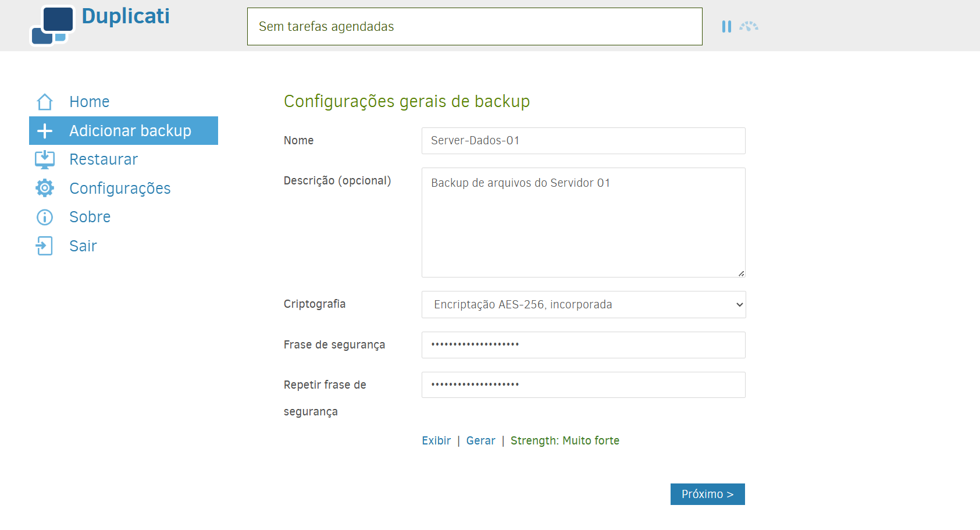Click the Home house icon
Screen dimensions: 980x530
coord(45,102)
